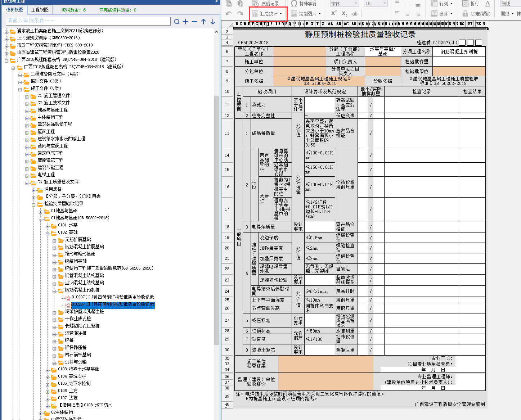Screen dimensions: 521x420
Task: Click the magnifier search icon by query box
Action: pos(177,22)
